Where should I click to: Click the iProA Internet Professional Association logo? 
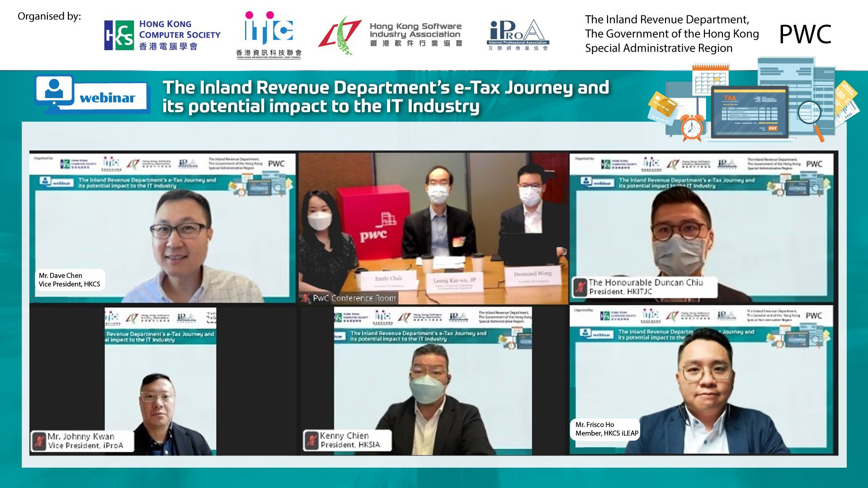click(x=518, y=35)
